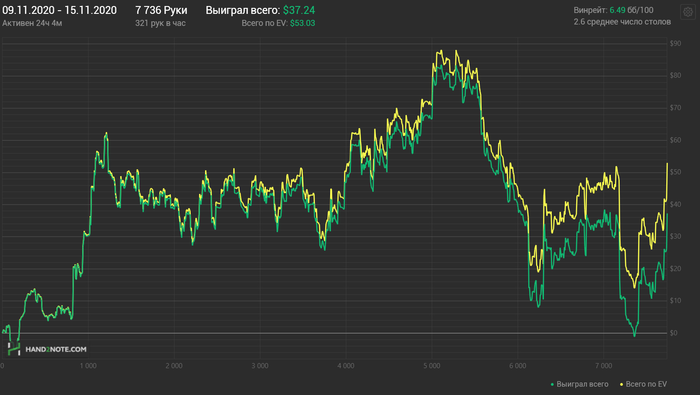Toggle the 'Всего по EV' yellow legend entry

[643, 384]
